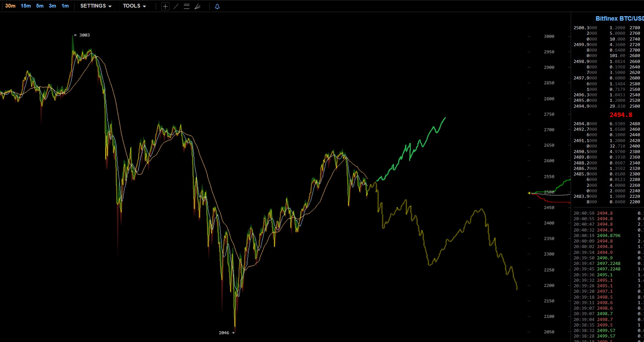Click the red last price 2494.8
The width and height of the screenshot is (644, 342).
tap(621, 115)
